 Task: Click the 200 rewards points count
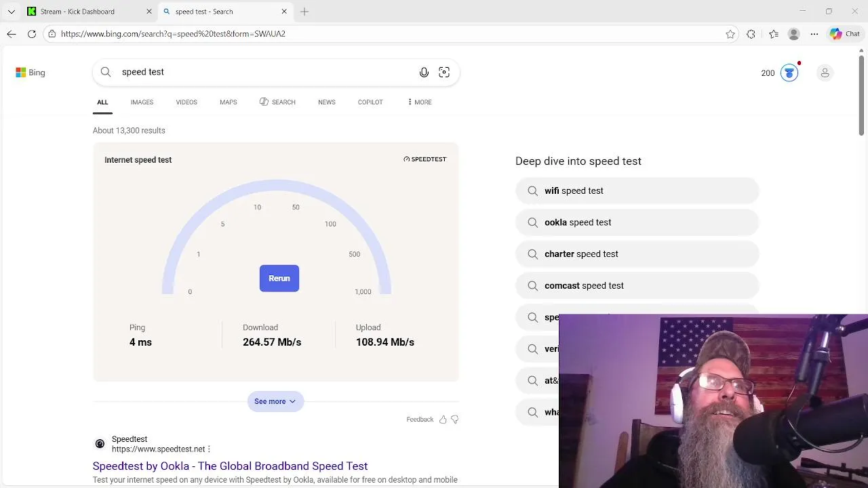point(768,73)
